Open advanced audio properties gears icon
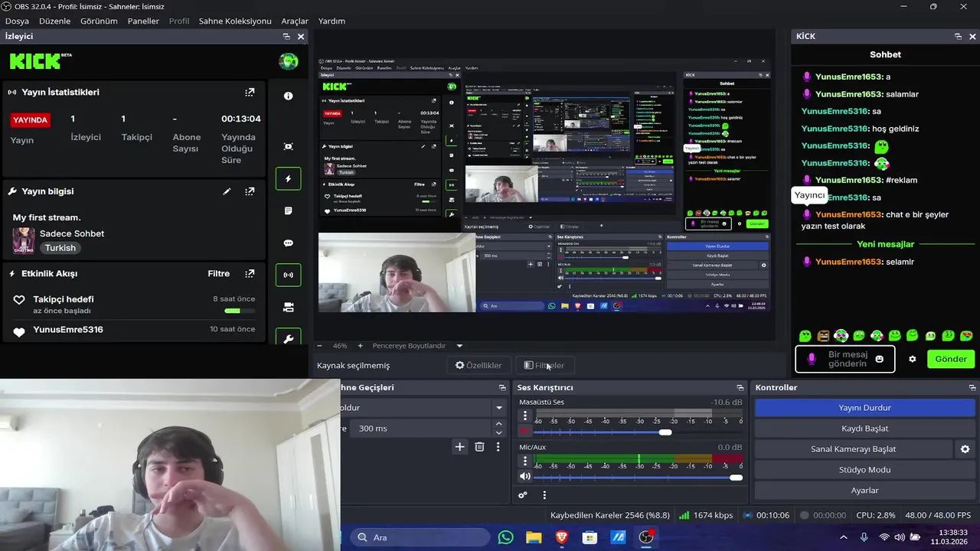Image resolution: width=980 pixels, height=551 pixels. coord(523,495)
